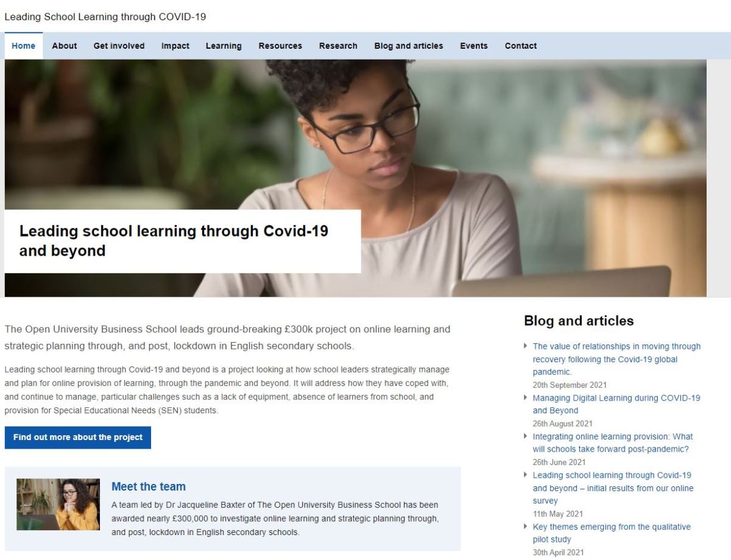Select the Impact navigation item
The image size is (731, 560).
(x=175, y=46)
